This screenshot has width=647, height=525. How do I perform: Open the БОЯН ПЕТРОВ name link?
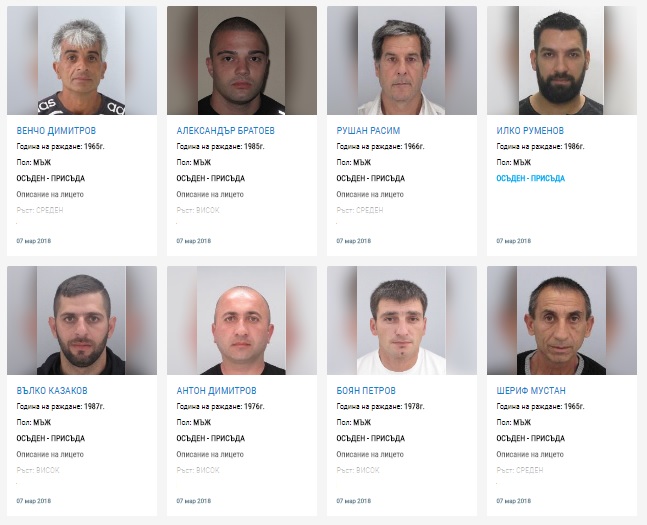point(366,390)
